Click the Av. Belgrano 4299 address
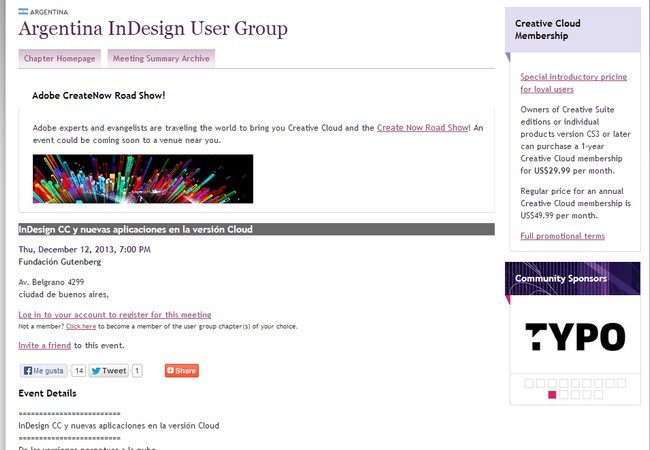The width and height of the screenshot is (650, 450). 51,282
